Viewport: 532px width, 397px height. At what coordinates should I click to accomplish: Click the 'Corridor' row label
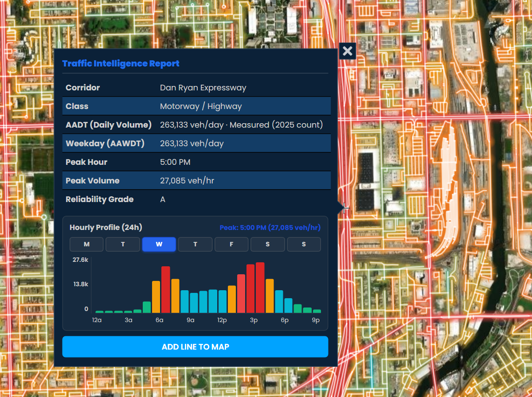click(x=83, y=88)
